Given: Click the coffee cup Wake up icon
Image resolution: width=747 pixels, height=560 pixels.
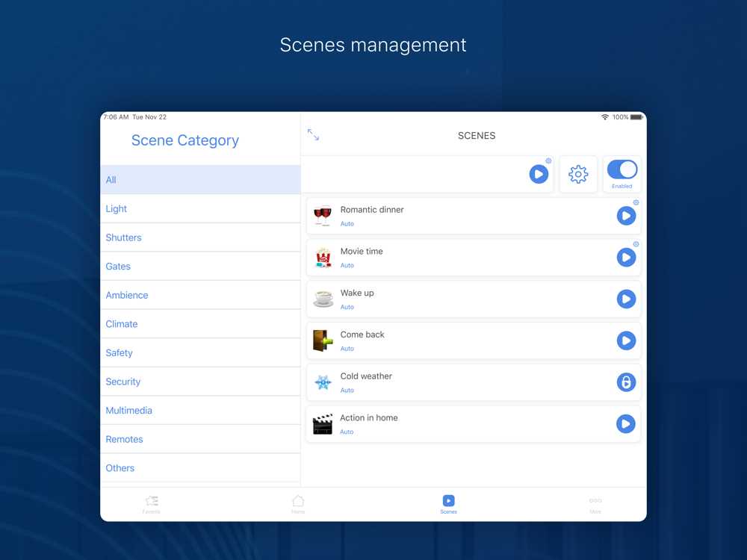Looking at the screenshot, I should pos(323,299).
